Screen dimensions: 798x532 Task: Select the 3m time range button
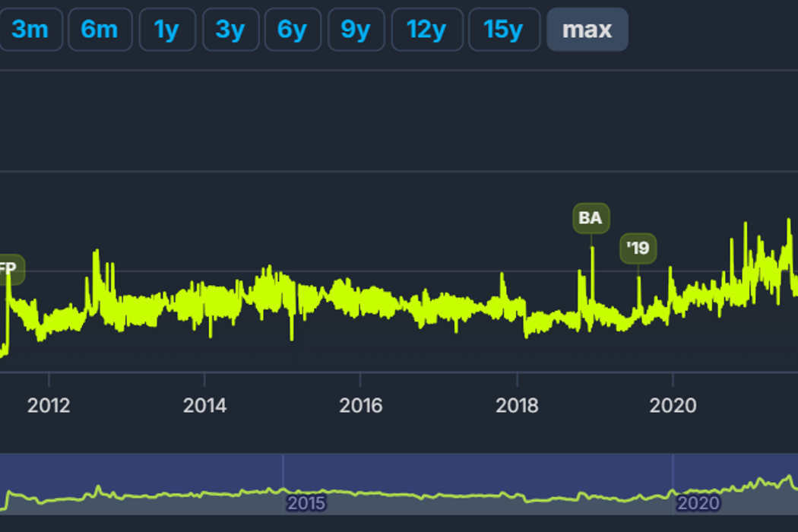[x=30, y=30]
